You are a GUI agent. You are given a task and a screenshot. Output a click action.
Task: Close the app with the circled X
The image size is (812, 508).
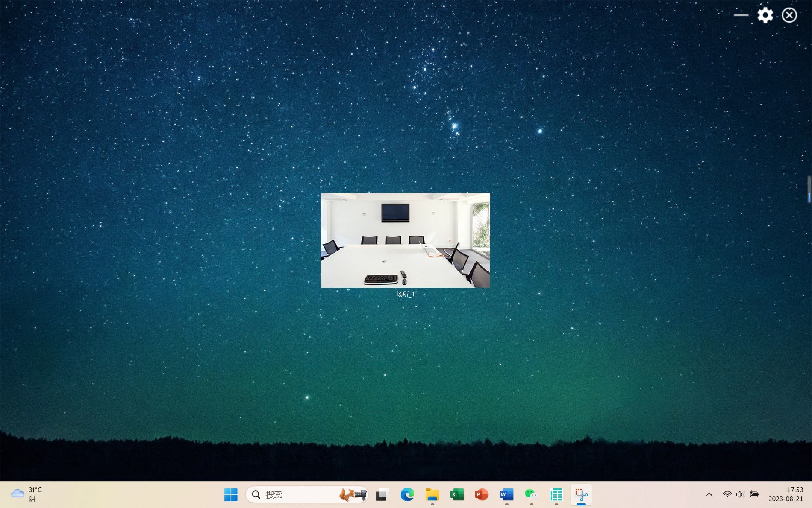tap(789, 15)
